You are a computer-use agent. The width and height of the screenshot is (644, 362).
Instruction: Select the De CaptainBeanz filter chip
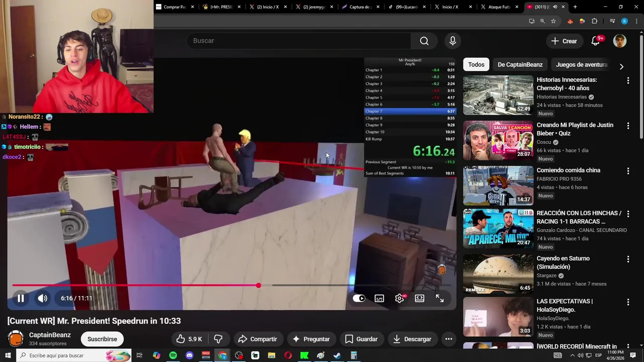coord(520,64)
